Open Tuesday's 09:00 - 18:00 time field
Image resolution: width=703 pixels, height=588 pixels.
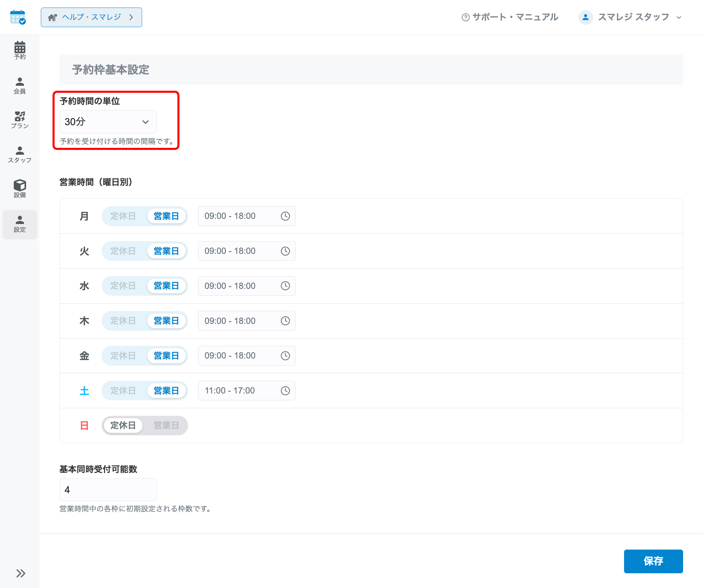[x=247, y=251]
